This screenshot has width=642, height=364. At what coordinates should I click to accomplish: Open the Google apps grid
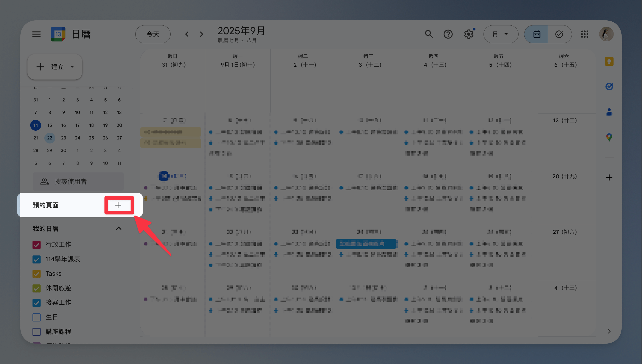click(x=585, y=34)
